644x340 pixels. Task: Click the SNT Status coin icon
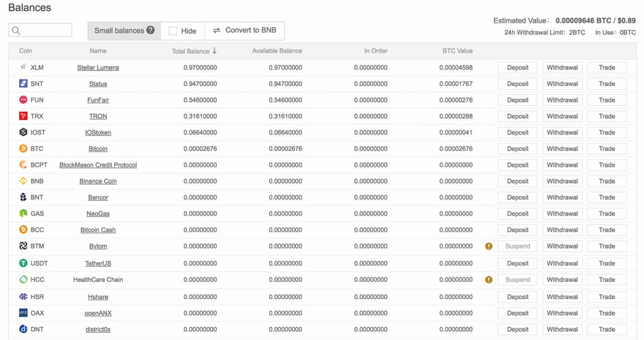pyautogui.click(x=23, y=84)
